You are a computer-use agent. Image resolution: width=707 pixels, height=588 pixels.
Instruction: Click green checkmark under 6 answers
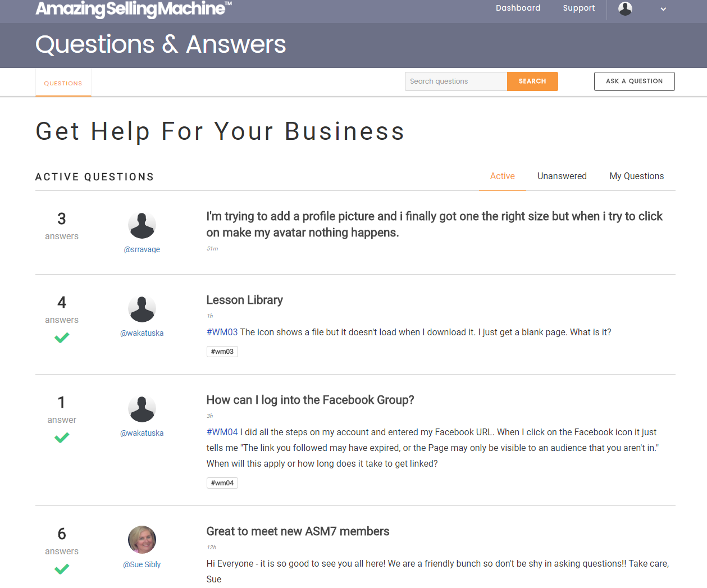pyautogui.click(x=62, y=569)
